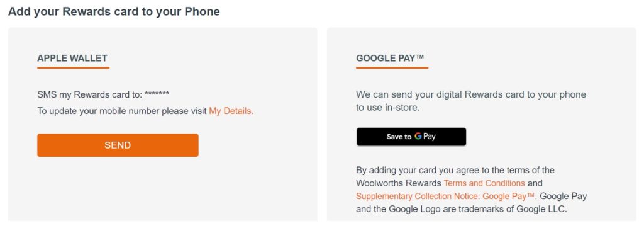Click the orange underline below GOOGLE PAY
The image size is (644, 228).
(x=392, y=67)
